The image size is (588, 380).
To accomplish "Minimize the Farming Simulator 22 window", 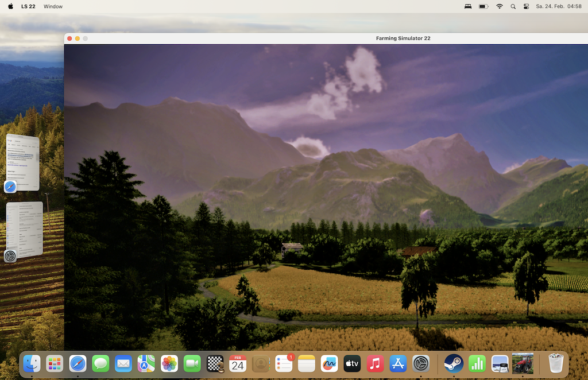I will coord(78,38).
